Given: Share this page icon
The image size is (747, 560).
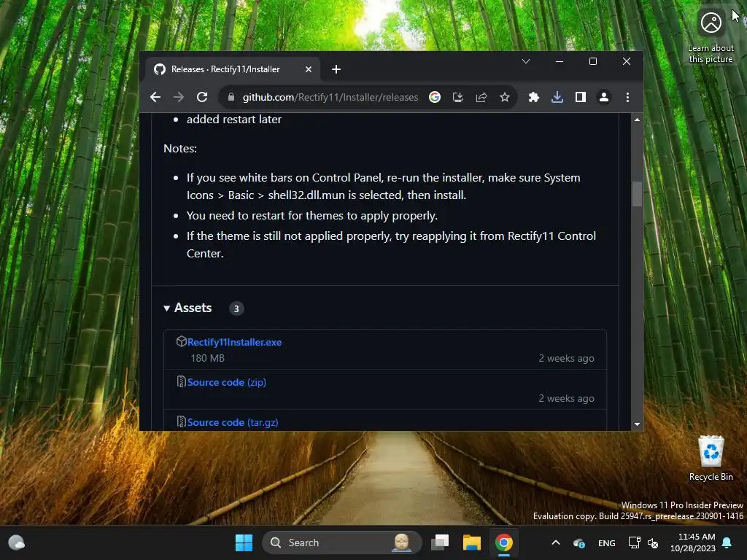Looking at the screenshot, I should [481, 97].
